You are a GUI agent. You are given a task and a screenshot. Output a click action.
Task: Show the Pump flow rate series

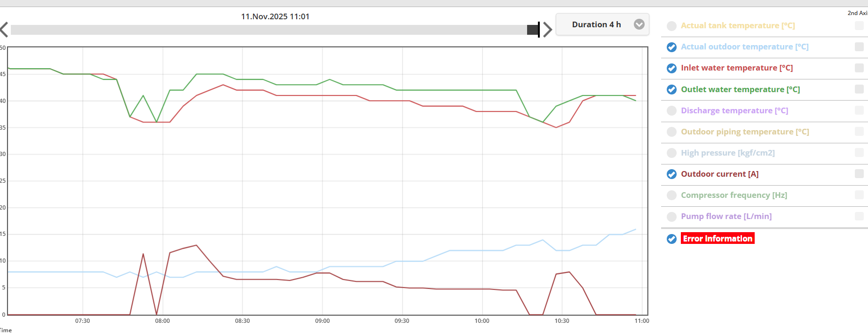671,217
